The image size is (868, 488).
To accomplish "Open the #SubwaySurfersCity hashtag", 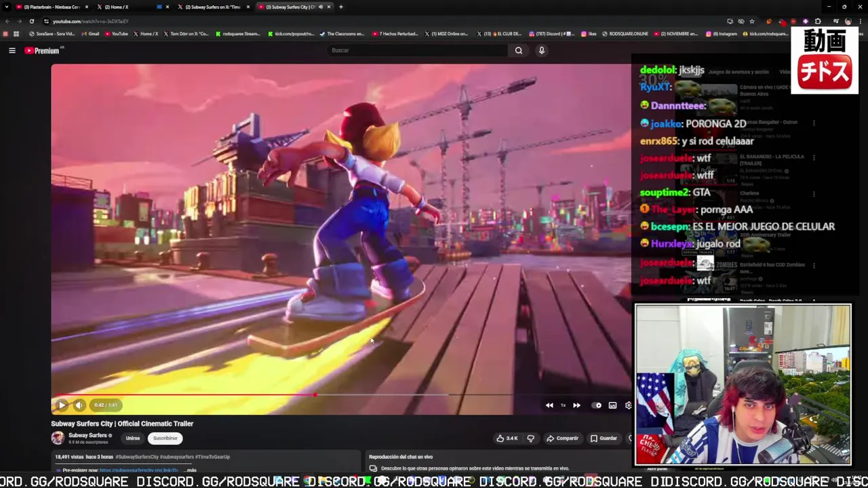I will click(x=137, y=457).
